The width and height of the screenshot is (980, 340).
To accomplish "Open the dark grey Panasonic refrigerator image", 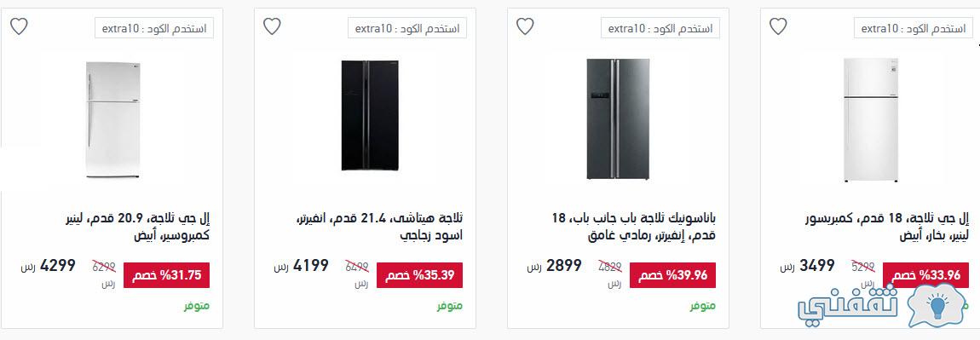I will (x=618, y=118).
